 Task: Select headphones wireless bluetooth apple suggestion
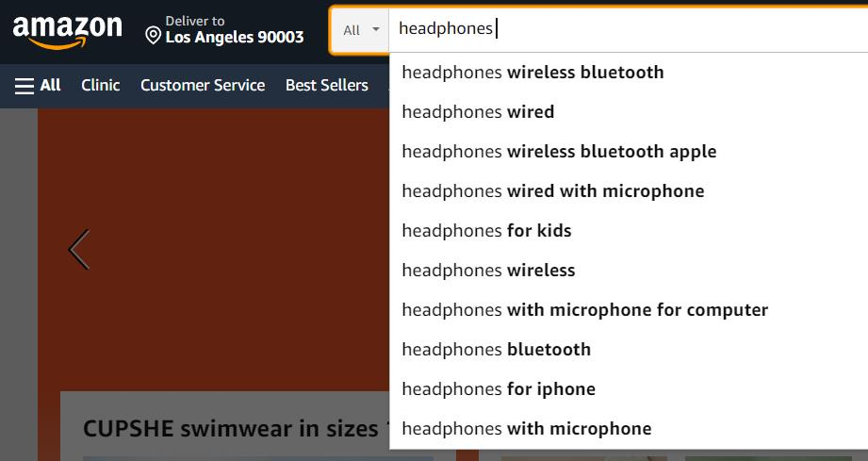click(559, 152)
